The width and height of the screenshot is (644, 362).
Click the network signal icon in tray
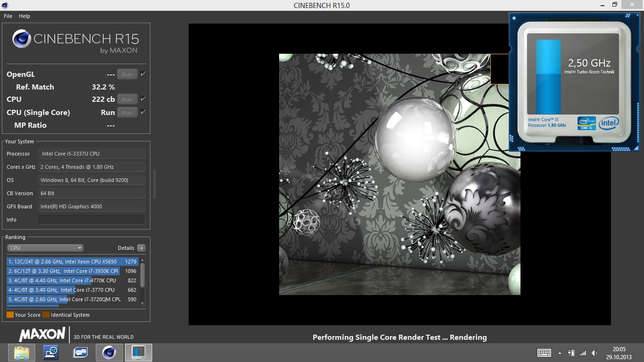click(583, 353)
